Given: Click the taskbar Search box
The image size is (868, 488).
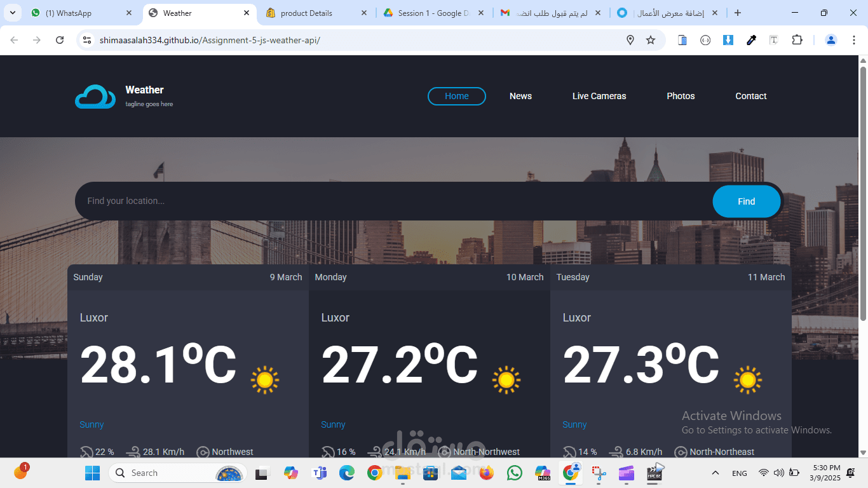Looking at the screenshot, I should click(178, 473).
